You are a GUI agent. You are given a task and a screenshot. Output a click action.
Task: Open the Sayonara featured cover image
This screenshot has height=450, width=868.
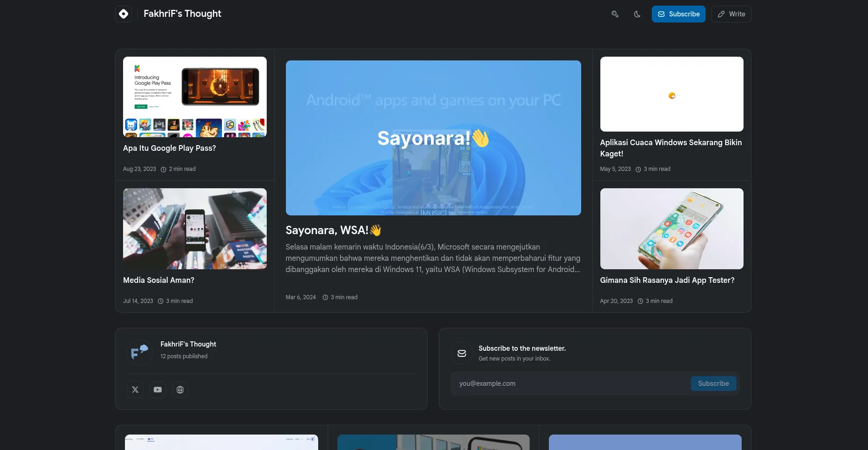433,138
